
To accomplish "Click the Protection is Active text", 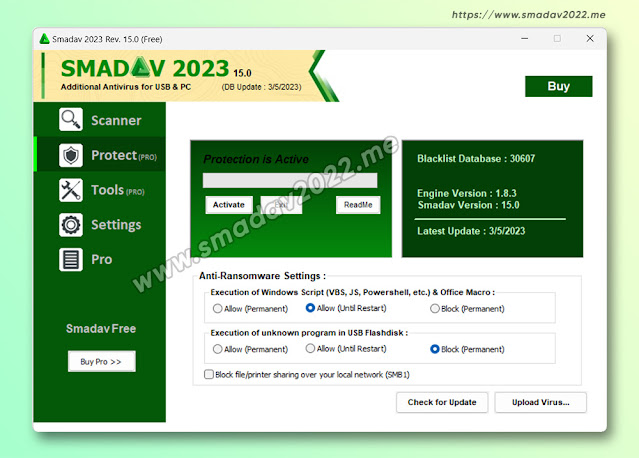I will click(256, 159).
